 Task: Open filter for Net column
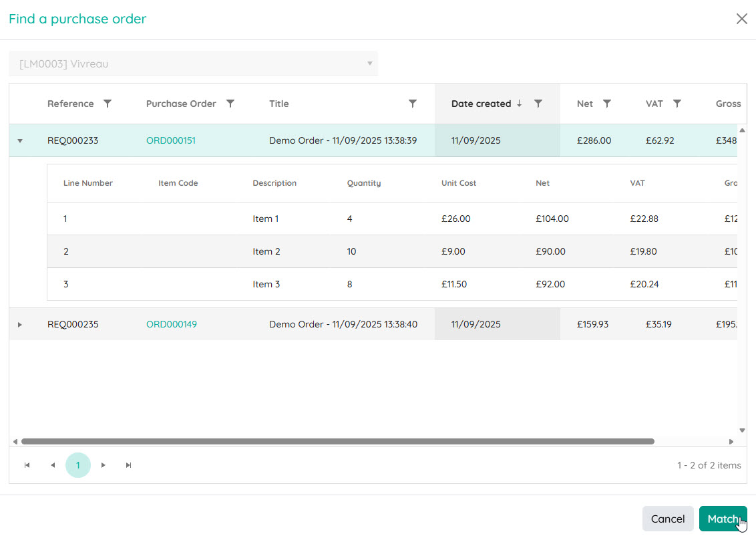click(x=607, y=104)
